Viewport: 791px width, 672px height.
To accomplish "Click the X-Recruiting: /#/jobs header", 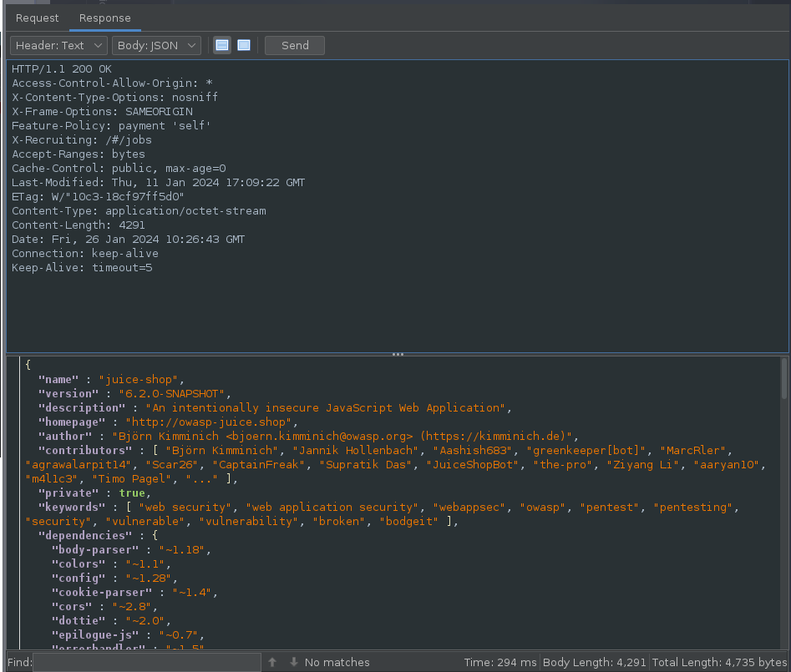I will click(x=82, y=139).
